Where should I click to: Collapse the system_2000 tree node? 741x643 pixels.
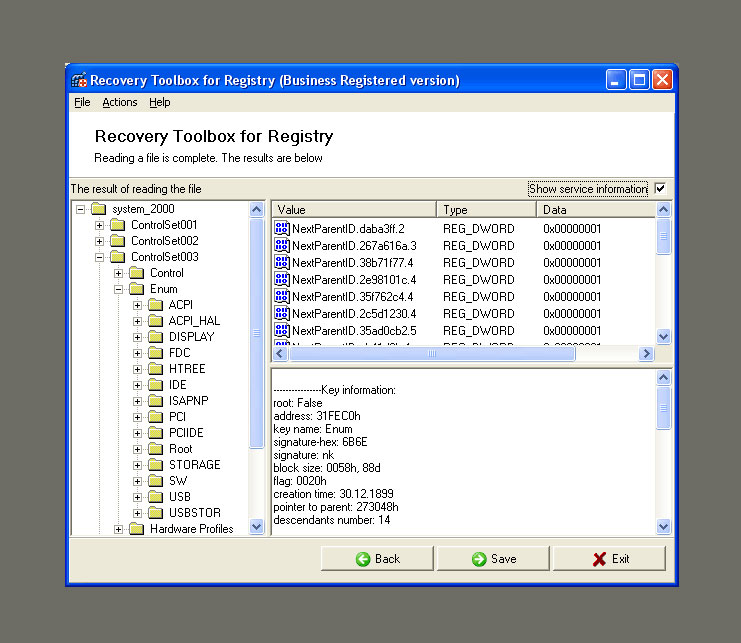81,209
